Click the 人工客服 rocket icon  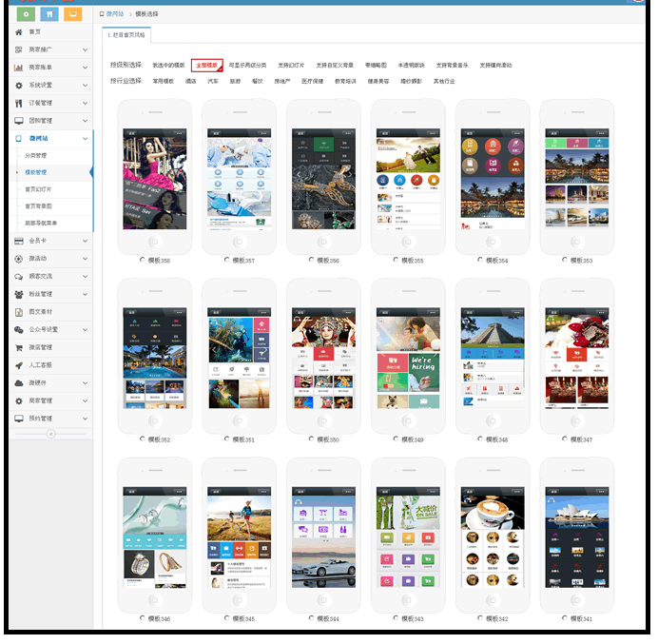pos(19,365)
